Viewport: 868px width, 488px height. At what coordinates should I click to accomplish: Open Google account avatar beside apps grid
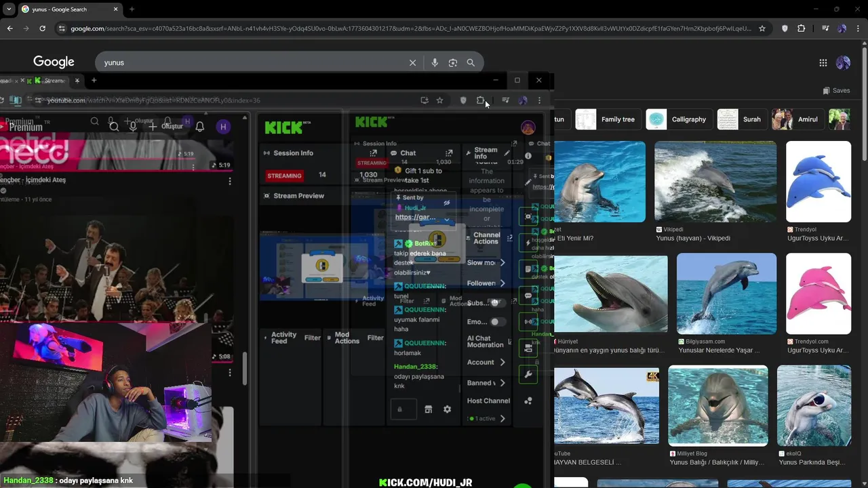(843, 62)
